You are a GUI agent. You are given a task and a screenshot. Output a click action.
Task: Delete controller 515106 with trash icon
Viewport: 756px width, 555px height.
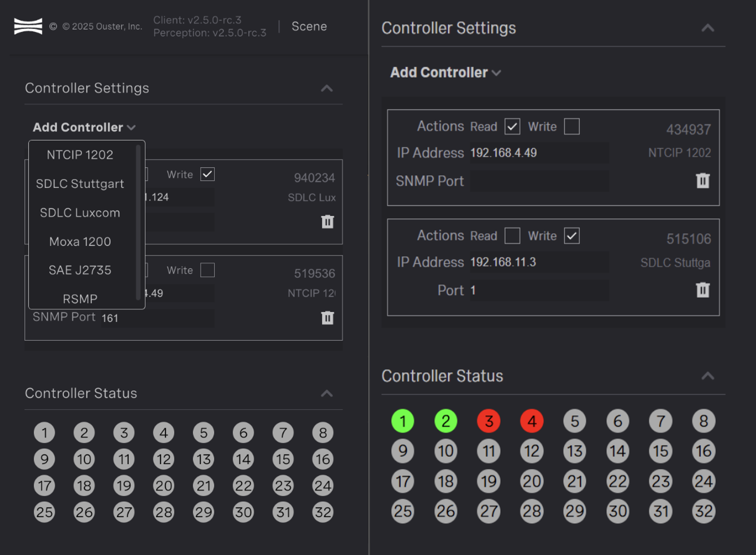[x=703, y=290]
